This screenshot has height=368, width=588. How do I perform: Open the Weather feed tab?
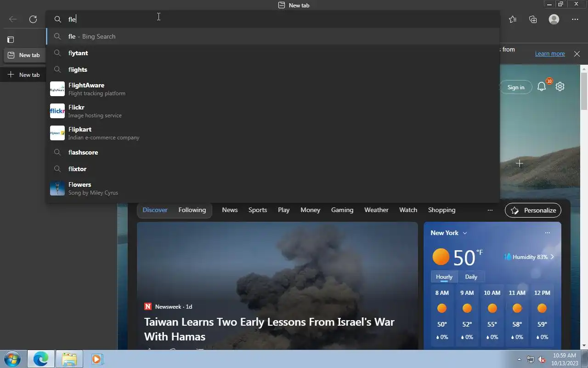click(x=376, y=210)
